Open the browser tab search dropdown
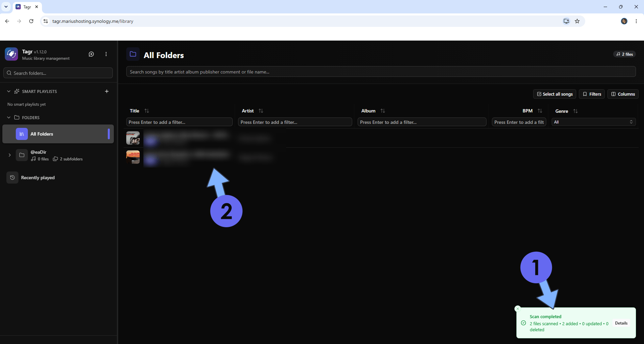The image size is (644, 344). point(6,7)
